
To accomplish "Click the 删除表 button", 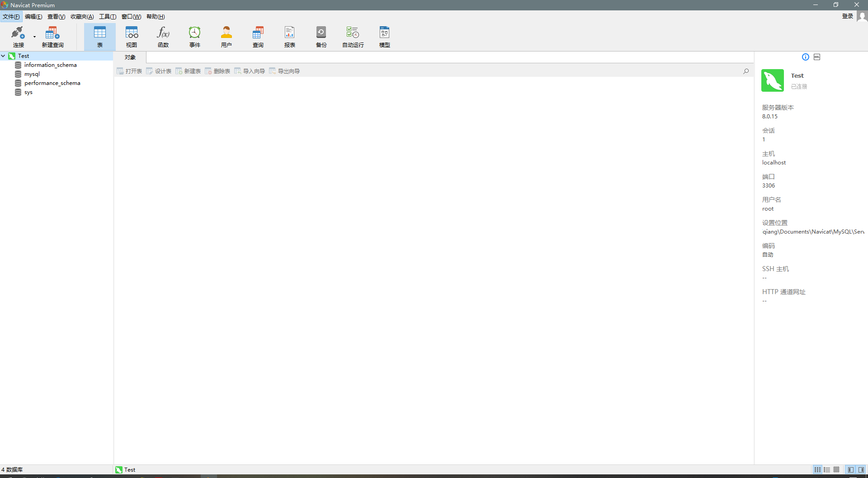I will tap(217, 71).
